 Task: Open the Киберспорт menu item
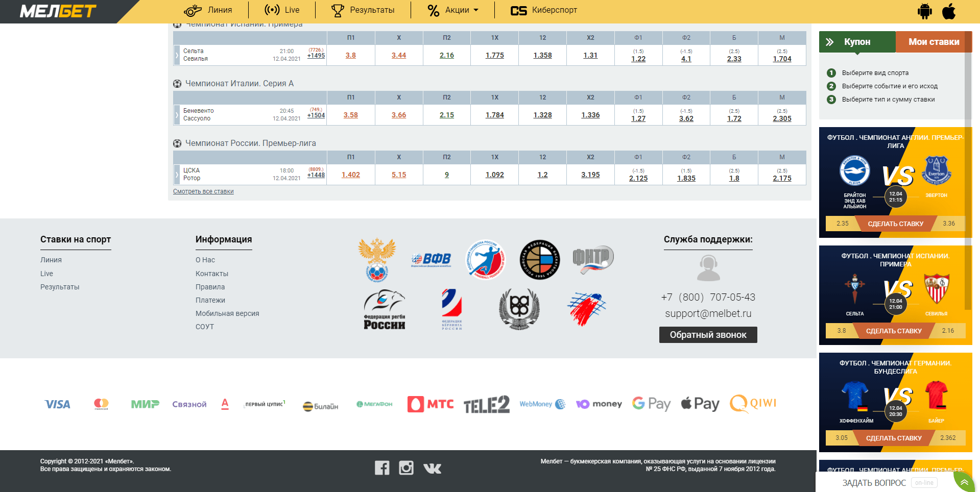tap(544, 10)
